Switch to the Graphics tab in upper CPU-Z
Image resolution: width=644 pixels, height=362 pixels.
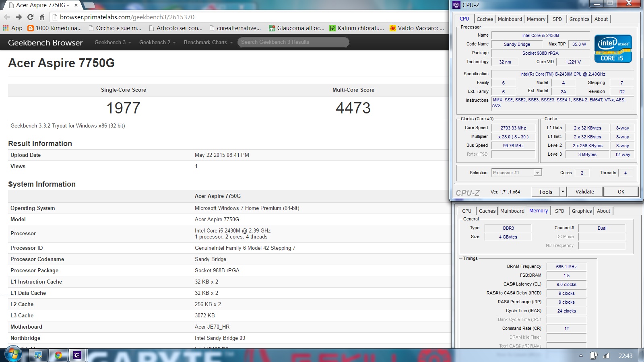[580, 19]
